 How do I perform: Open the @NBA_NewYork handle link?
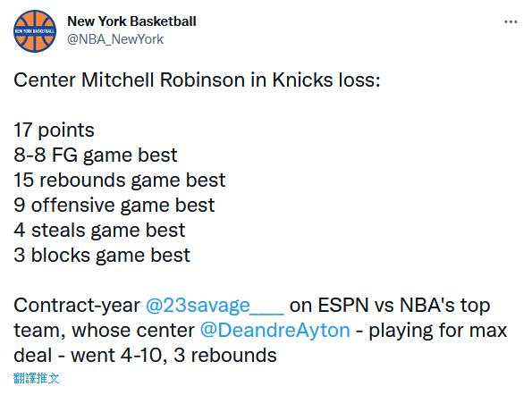tap(115, 39)
